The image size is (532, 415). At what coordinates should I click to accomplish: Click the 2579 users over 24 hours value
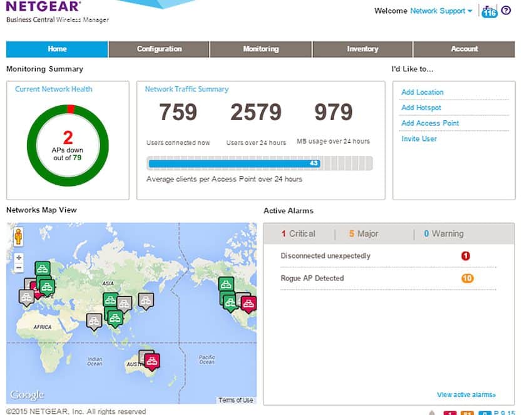click(x=256, y=112)
